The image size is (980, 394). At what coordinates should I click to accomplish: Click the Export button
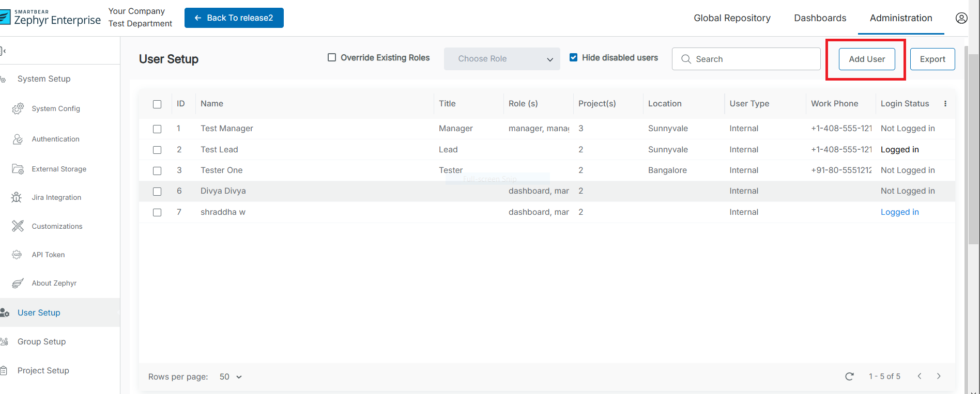pos(932,59)
